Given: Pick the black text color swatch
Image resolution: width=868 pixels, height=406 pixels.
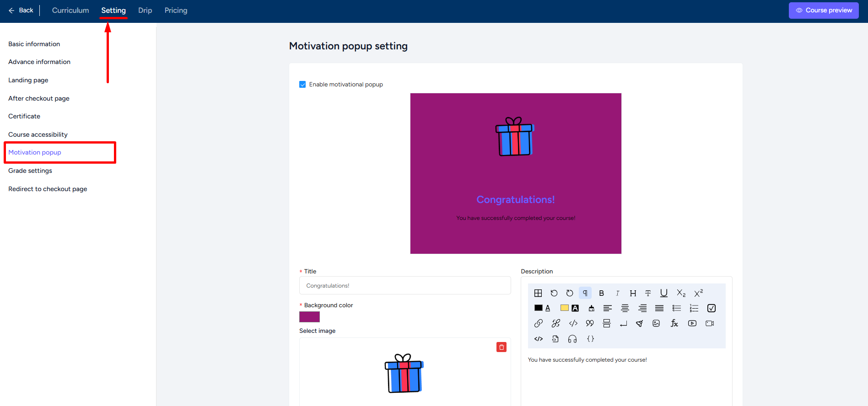Looking at the screenshot, I should 539,308.
